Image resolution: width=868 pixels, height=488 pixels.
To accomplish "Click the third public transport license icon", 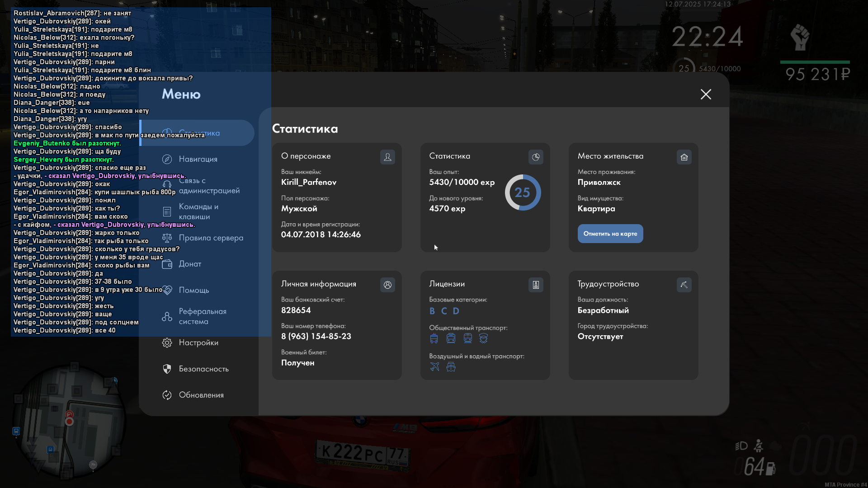I will pos(467,338).
